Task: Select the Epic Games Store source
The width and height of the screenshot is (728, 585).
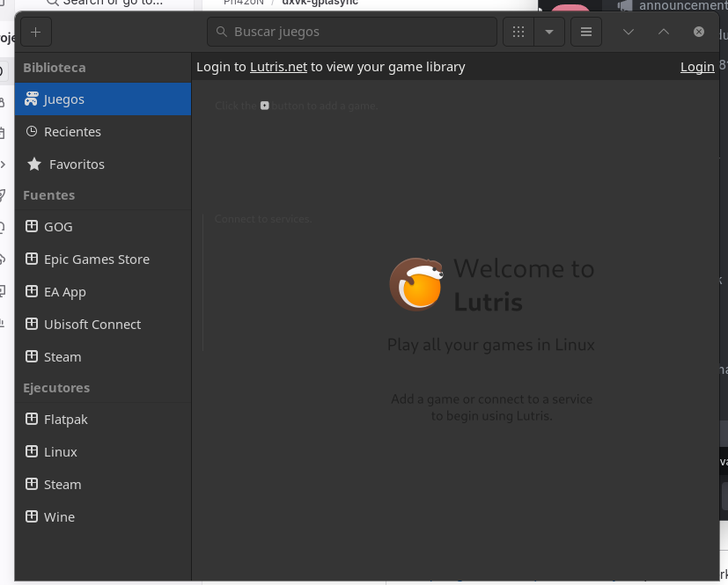Action: [x=103, y=260]
